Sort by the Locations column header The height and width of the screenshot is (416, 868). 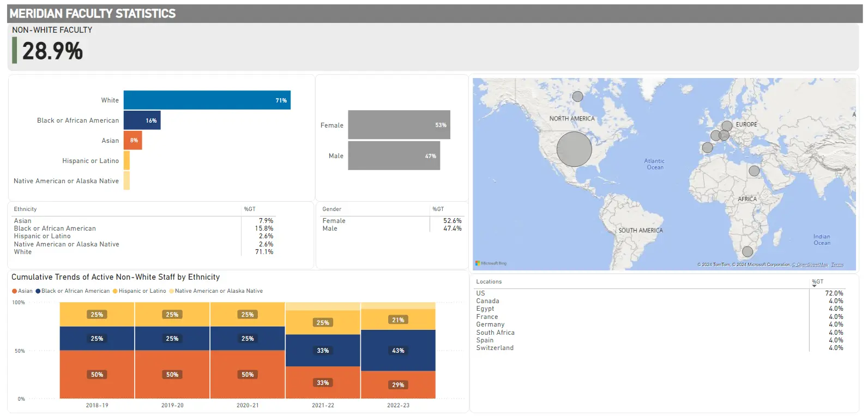click(489, 282)
